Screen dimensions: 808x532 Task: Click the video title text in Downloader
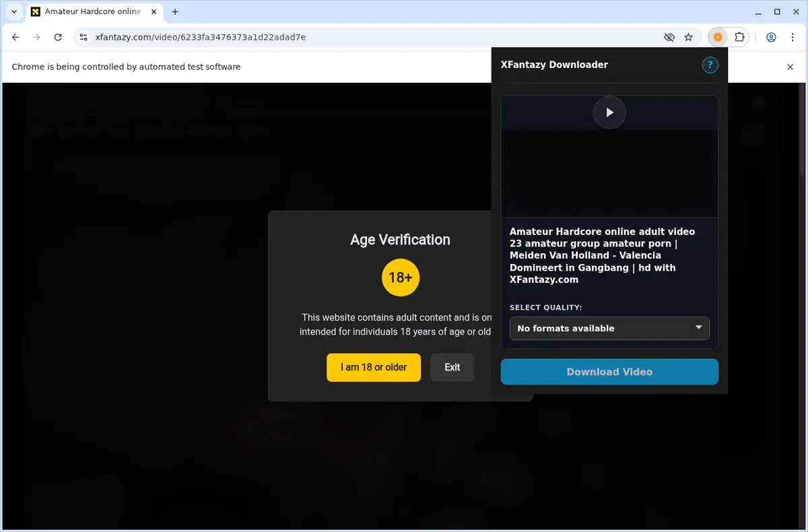pos(602,255)
